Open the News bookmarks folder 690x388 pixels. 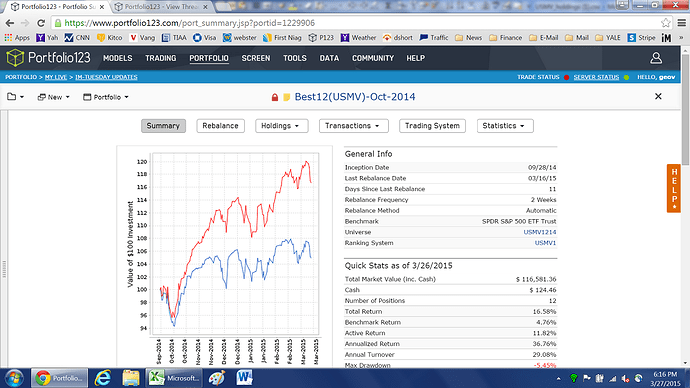468,38
